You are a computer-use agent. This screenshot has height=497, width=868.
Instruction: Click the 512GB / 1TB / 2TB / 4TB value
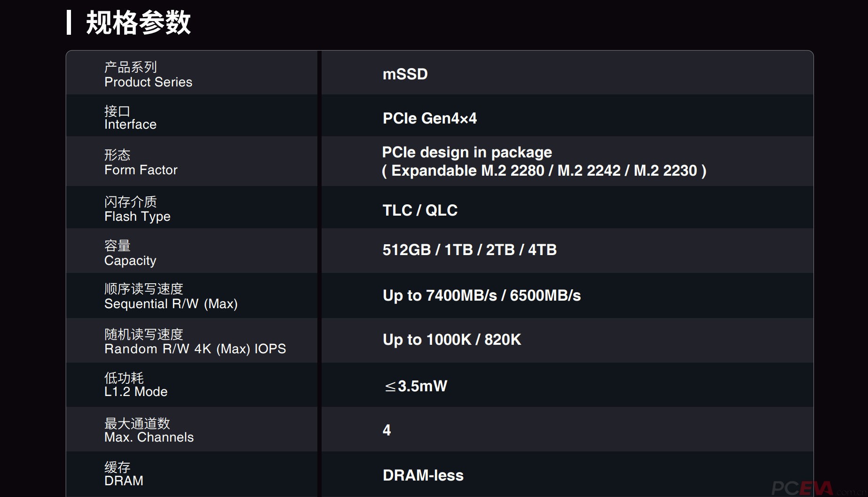(x=469, y=250)
